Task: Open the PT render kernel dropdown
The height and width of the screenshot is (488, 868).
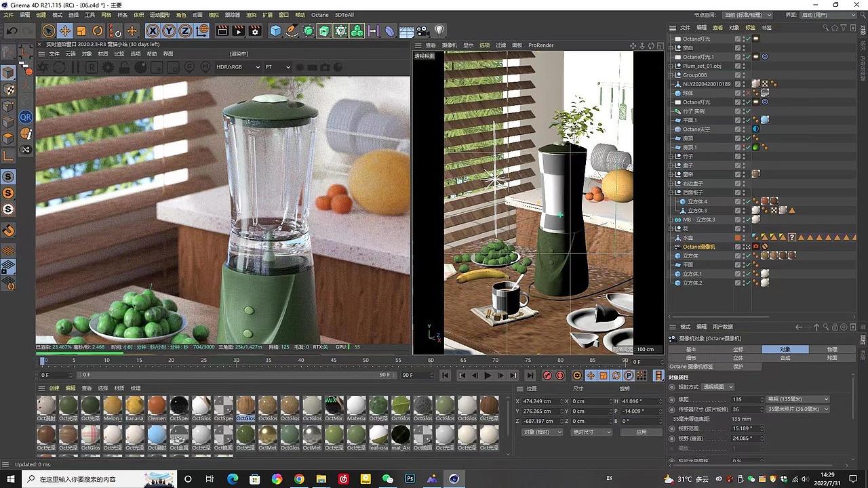Action: [x=277, y=67]
